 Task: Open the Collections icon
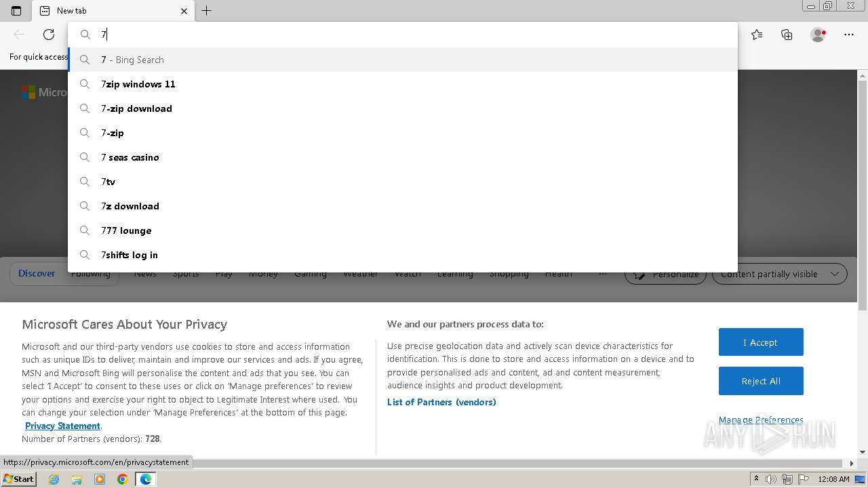pyautogui.click(x=787, y=35)
